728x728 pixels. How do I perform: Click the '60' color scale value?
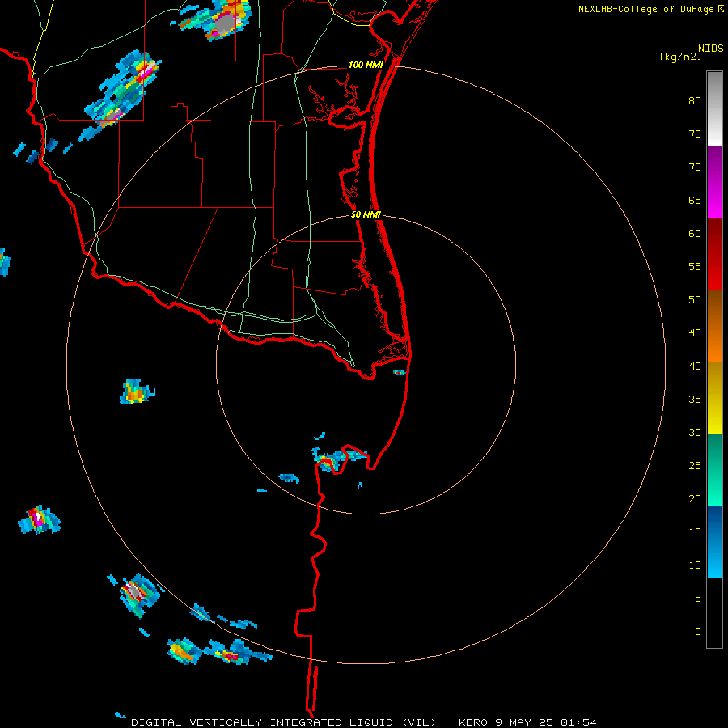695,234
